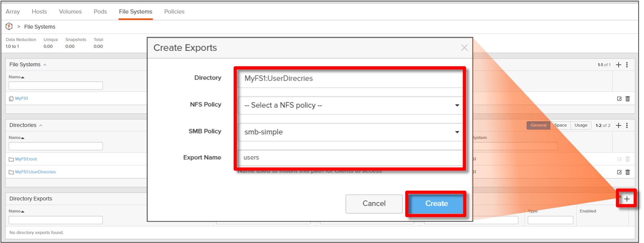Image resolution: width=644 pixels, height=243 pixels.
Task: Switch Directories view to General
Action: [x=538, y=125]
